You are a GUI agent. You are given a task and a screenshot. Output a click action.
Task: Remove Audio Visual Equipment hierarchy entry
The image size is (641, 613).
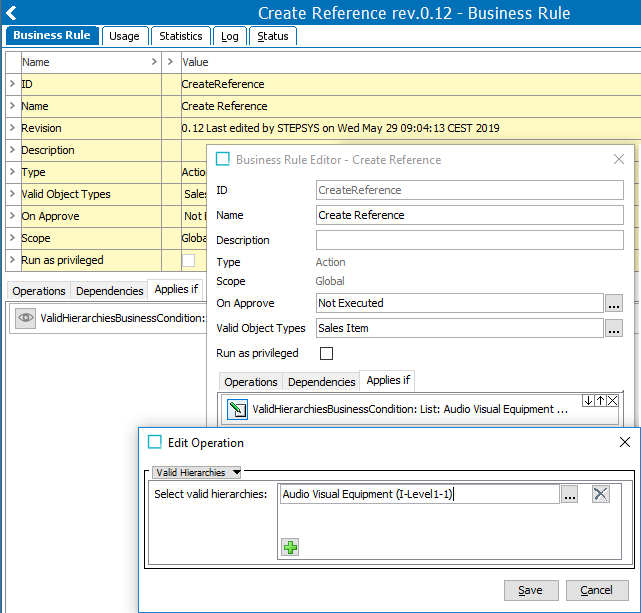600,494
